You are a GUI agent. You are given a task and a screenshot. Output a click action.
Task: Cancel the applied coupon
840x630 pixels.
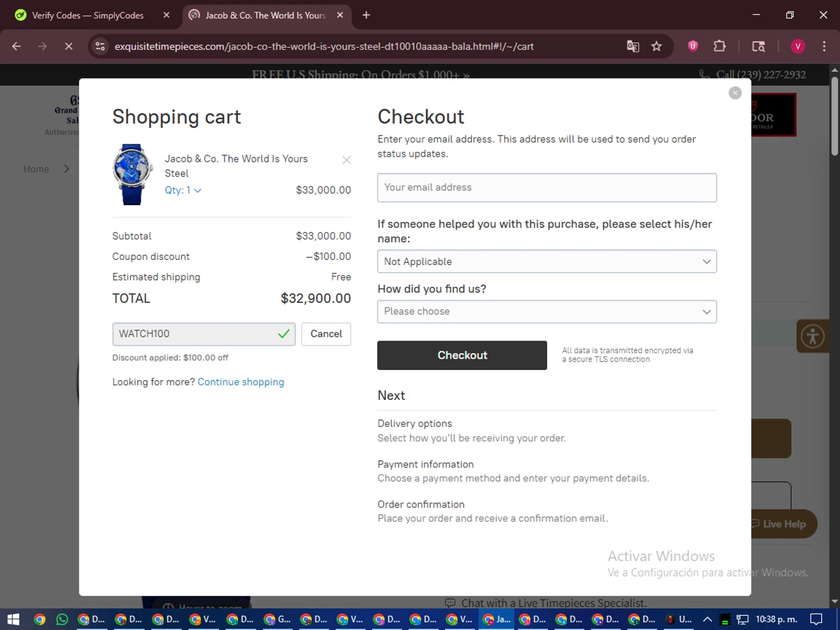click(326, 334)
